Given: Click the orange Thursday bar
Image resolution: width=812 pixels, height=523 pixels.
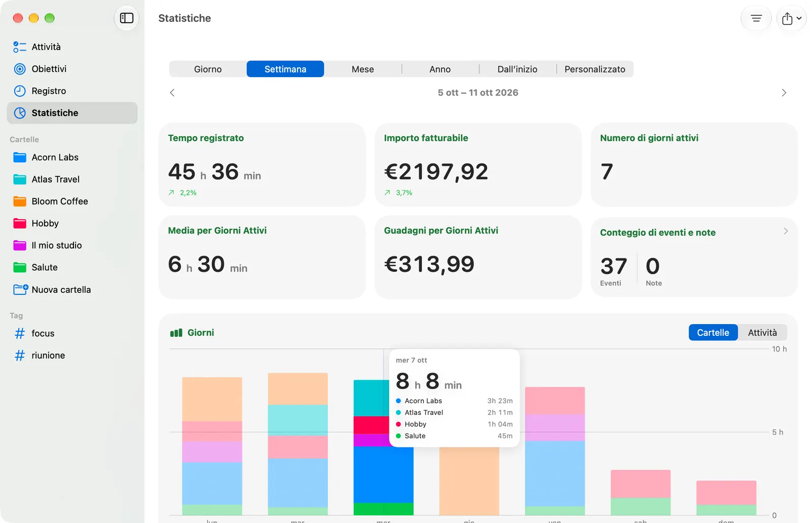Looking at the screenshot, I should tap(469, 481).
